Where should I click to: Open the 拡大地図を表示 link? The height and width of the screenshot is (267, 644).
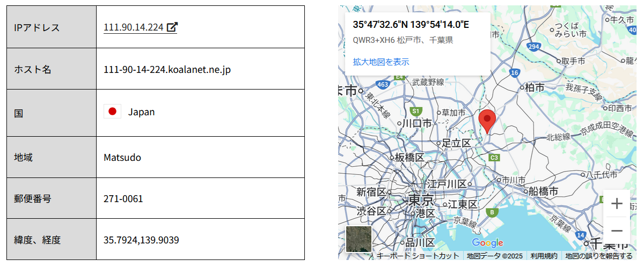[381, 62]
